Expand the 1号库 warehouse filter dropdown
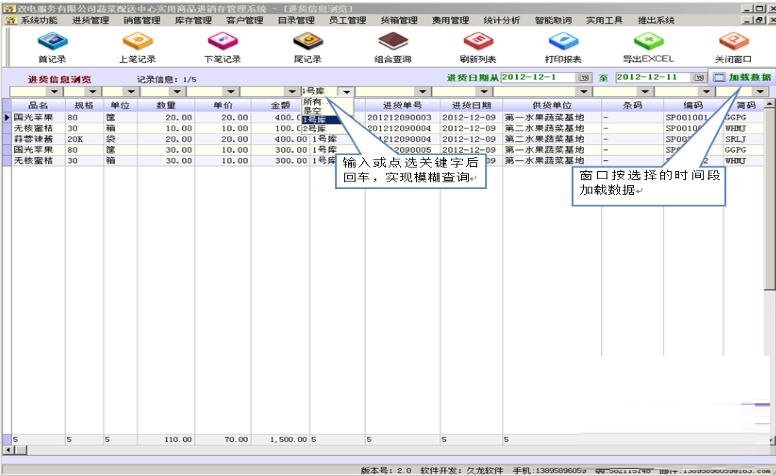This screenshot has width=776, height=476. tap(345, 91)
